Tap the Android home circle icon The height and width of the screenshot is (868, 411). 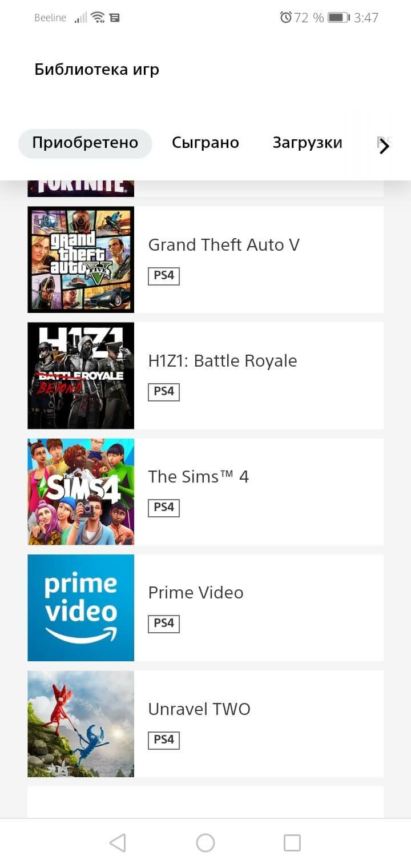point(205,842)
